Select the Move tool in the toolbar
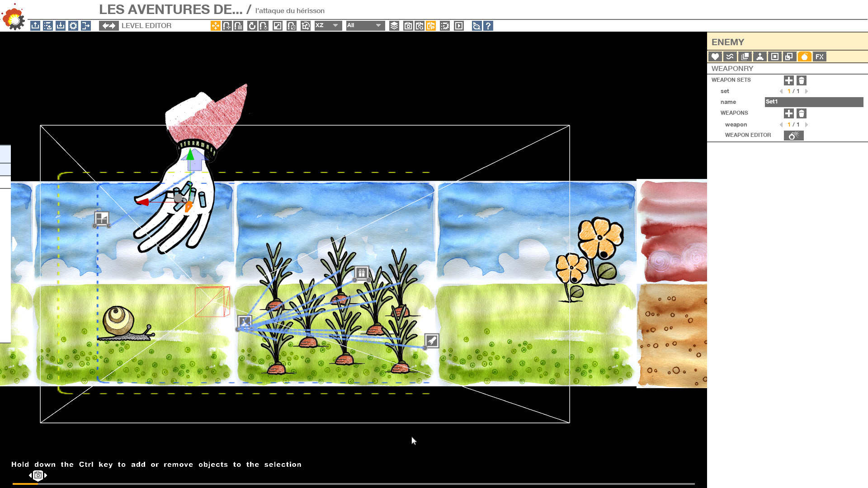Viewport: 868px width, 488px height. (x=216, y=26)
